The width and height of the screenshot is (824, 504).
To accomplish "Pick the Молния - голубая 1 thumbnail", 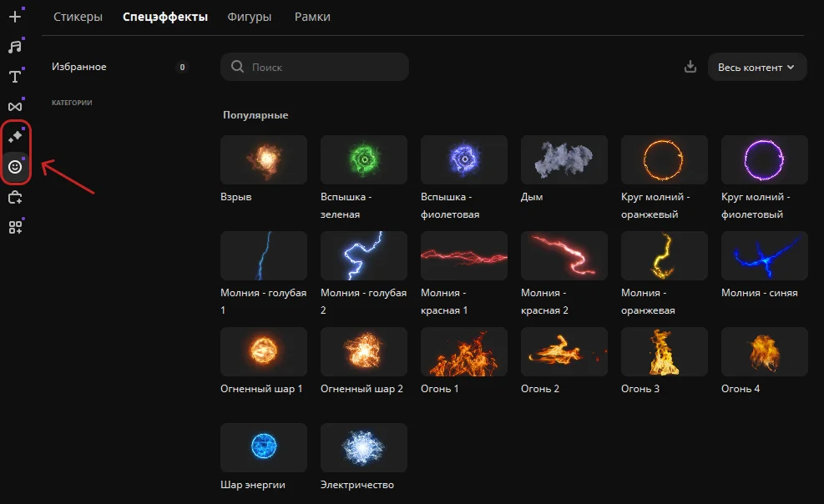I will point(264,255).
